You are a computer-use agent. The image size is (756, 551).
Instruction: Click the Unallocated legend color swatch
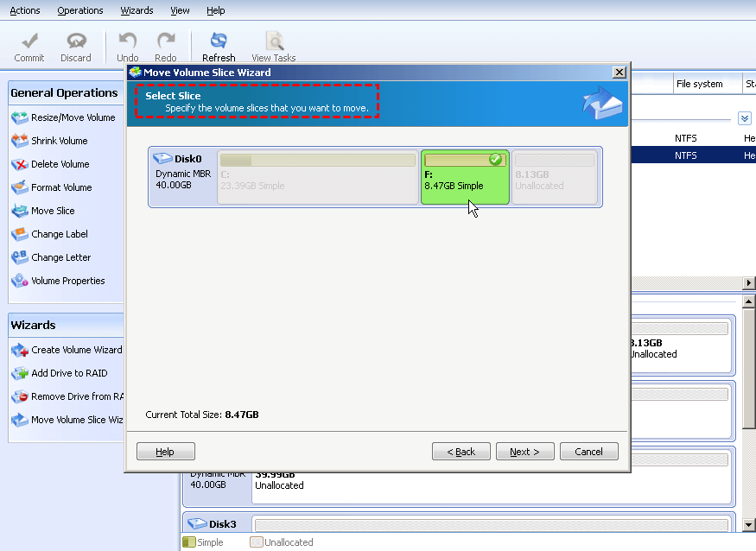pos(256,542)
